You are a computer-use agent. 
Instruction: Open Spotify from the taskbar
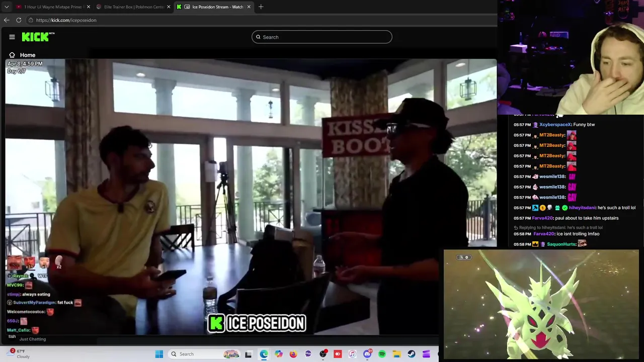[x=382, y=354]
